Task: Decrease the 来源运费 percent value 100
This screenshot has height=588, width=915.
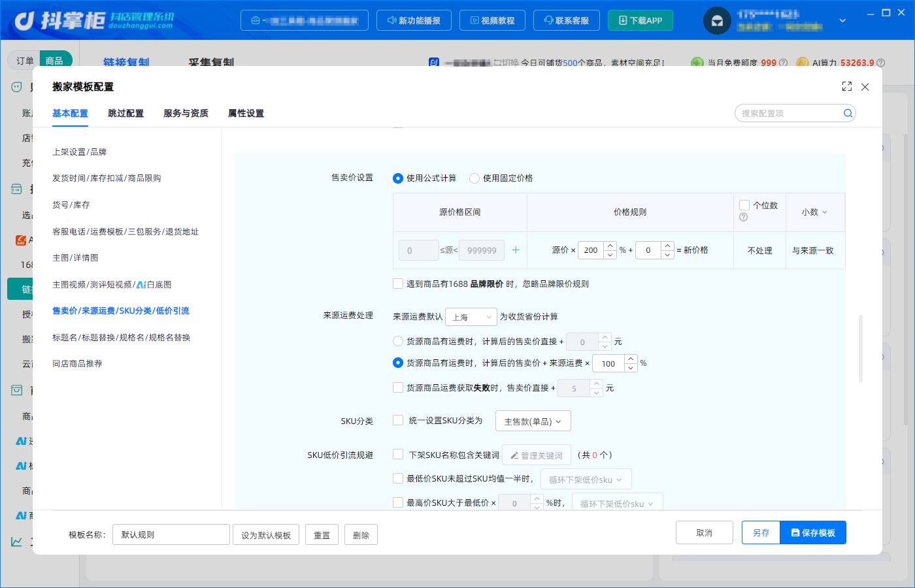Action: click(631, 368)
